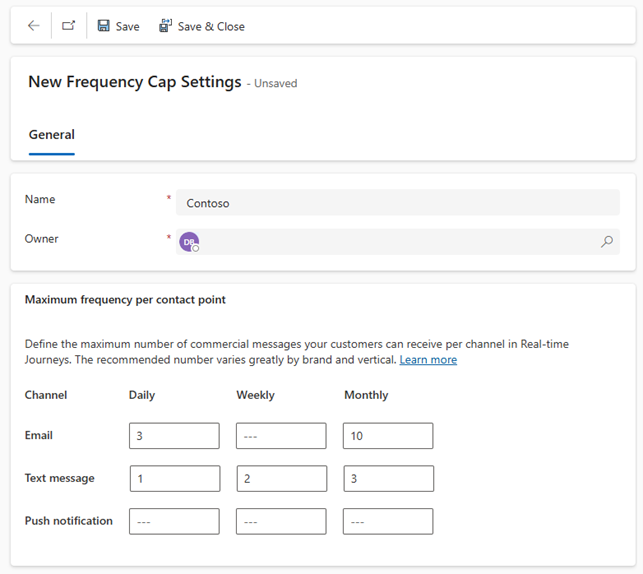
Task: Go back using the left arrow icon
Action: [x=34, y=26]
